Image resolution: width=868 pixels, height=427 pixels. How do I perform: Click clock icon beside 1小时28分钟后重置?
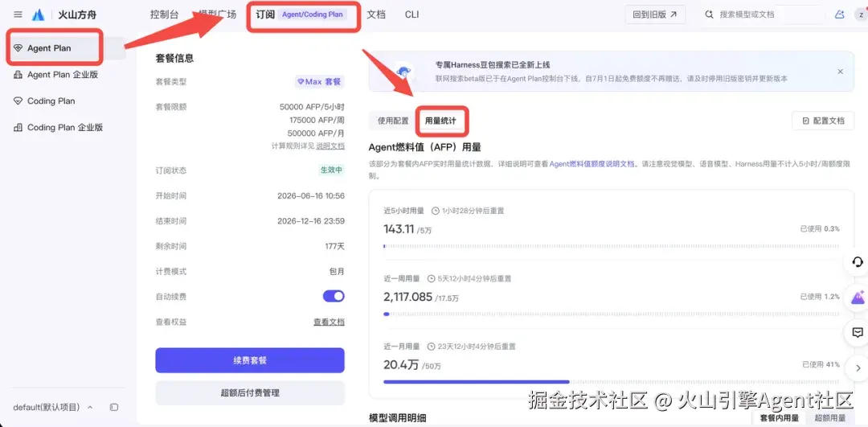coord(435,211)
